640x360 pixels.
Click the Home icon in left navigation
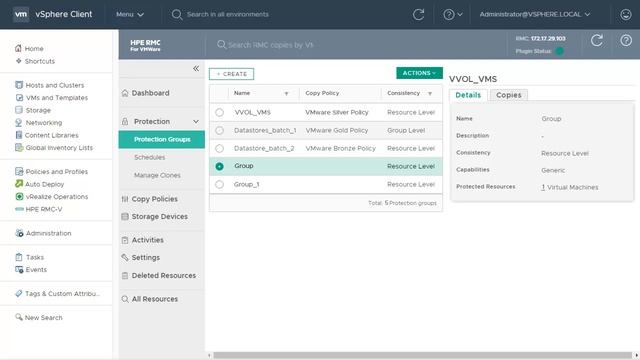click(x=18, y=48)
